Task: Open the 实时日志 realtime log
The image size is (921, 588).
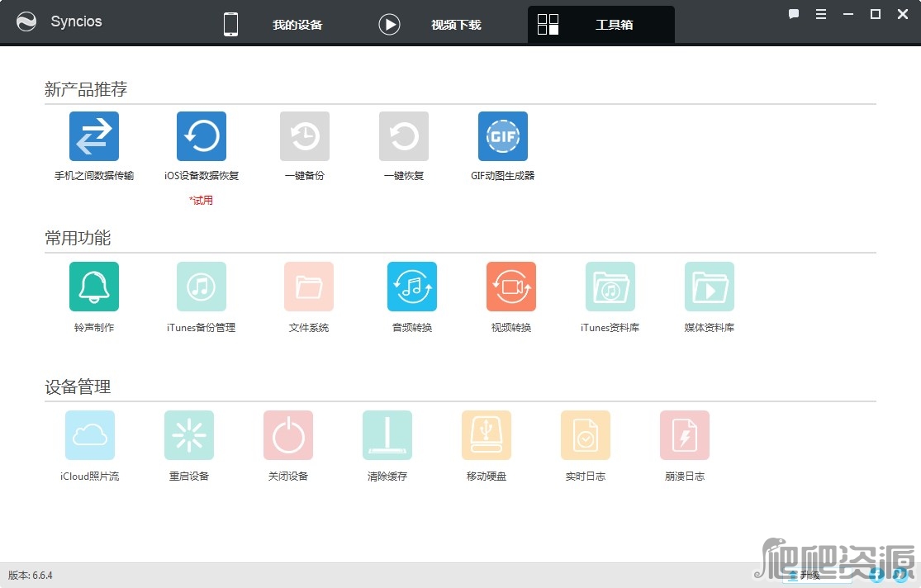Action: (586, 435)
